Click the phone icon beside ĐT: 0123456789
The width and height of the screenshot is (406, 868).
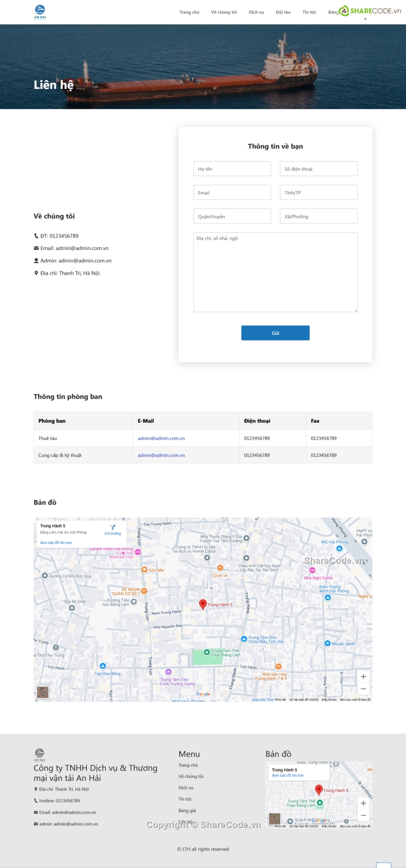pos(36,236)
